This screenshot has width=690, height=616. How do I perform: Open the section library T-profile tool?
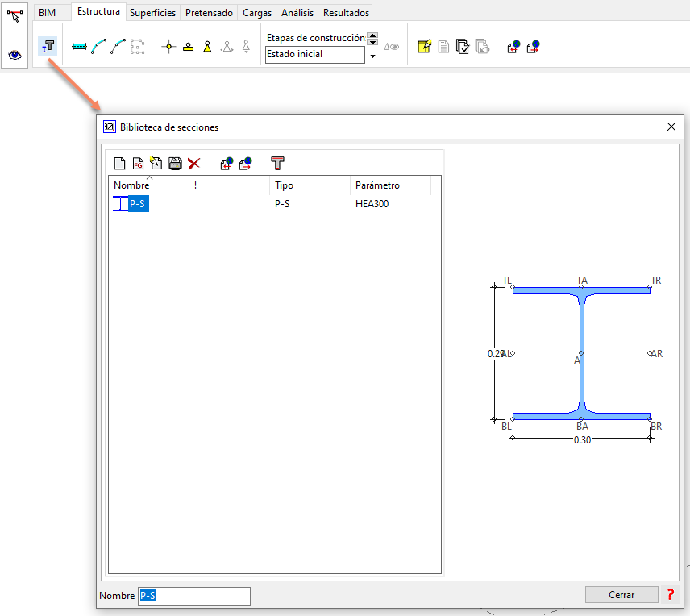pyautogui.click(x=48, y=46)
